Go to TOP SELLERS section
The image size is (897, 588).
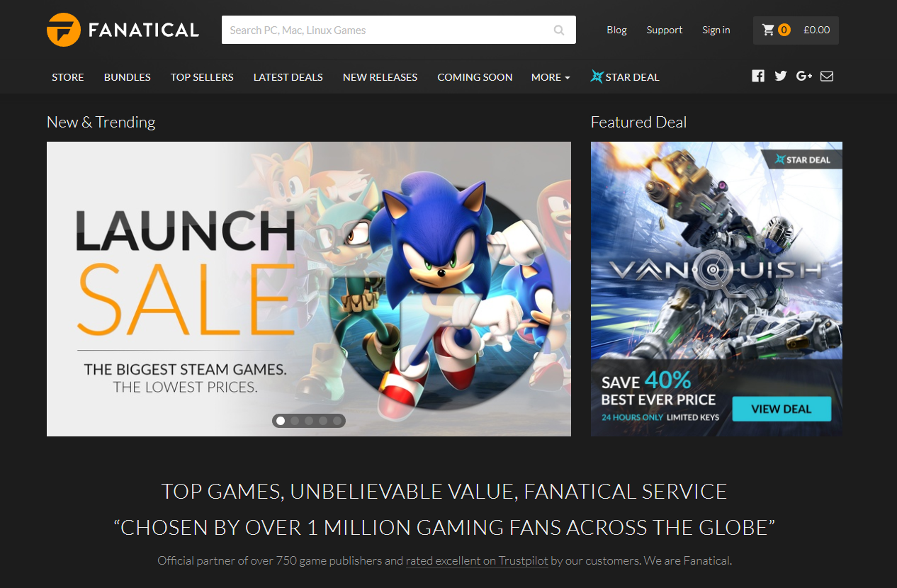pos(202,77)
